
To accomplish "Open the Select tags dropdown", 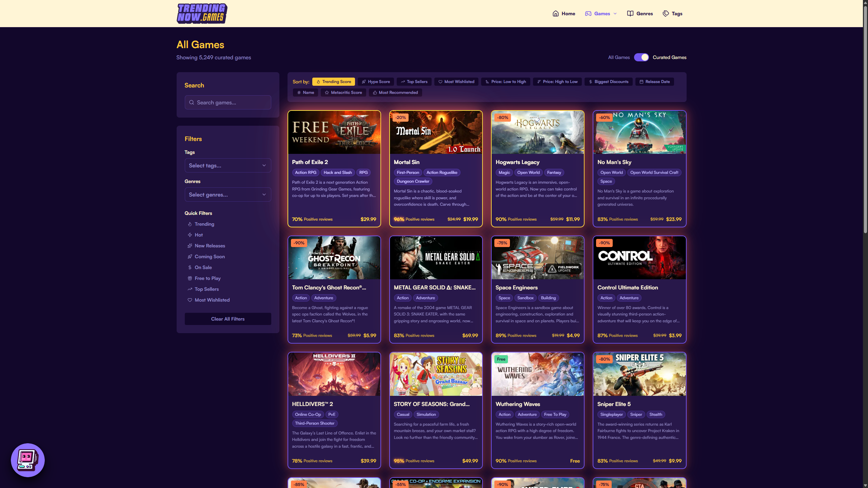I will (x=228, y=165).
